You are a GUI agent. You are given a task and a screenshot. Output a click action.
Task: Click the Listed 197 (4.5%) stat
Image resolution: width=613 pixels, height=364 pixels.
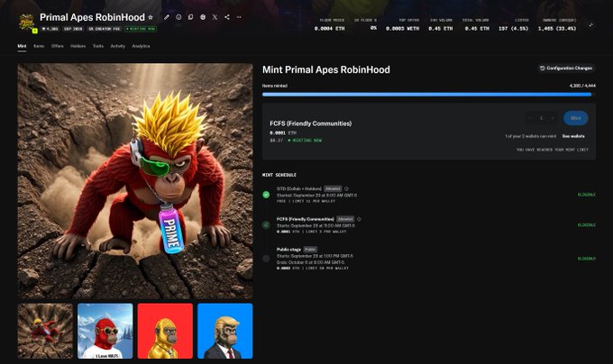click(x=513, y=24)
